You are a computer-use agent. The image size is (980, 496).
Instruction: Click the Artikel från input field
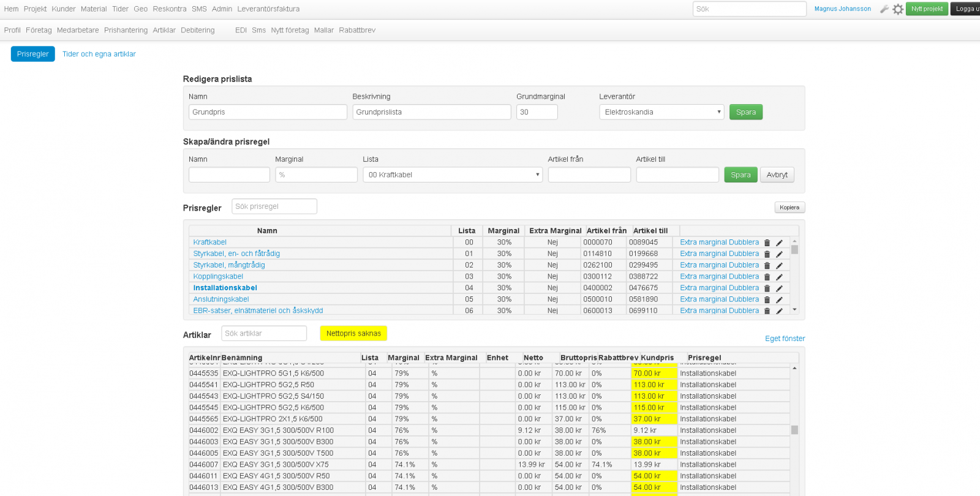[589, 175]
